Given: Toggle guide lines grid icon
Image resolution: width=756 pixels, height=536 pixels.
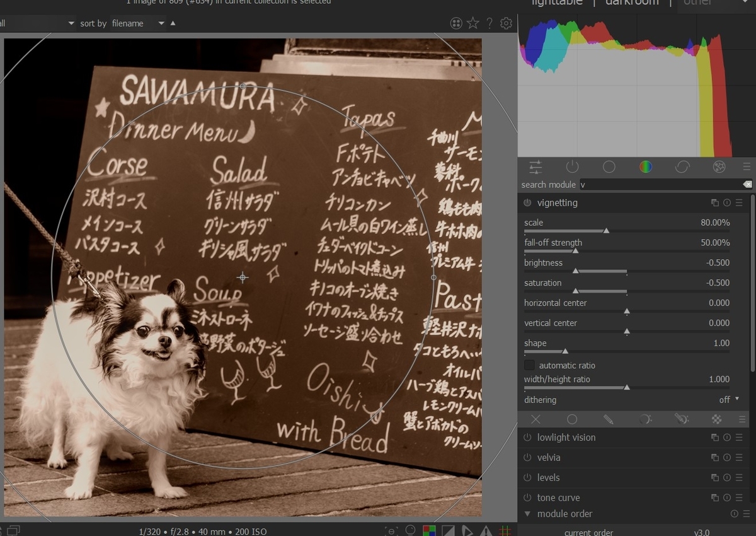Looking at the screenshot, I should click(x=505, y=531).
